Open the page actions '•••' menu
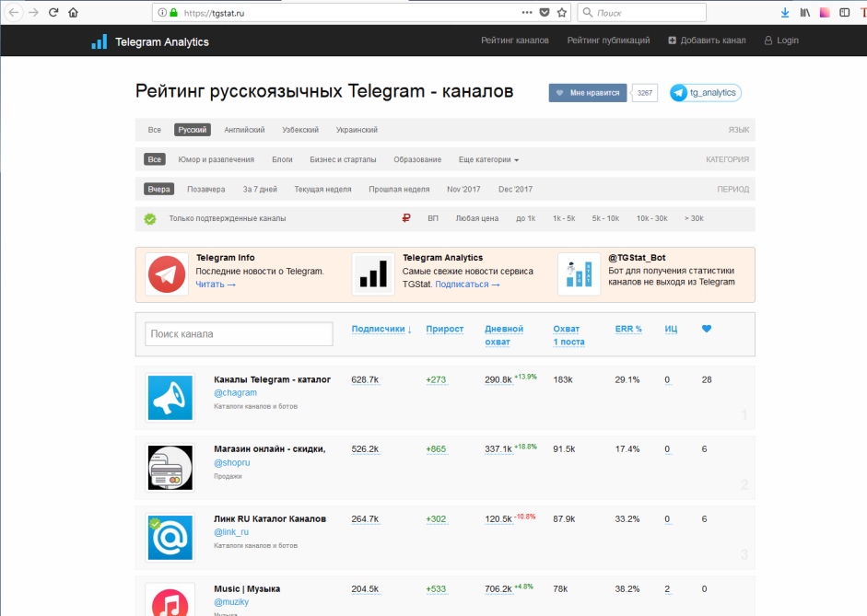867x616 pixels. point(526,13)
